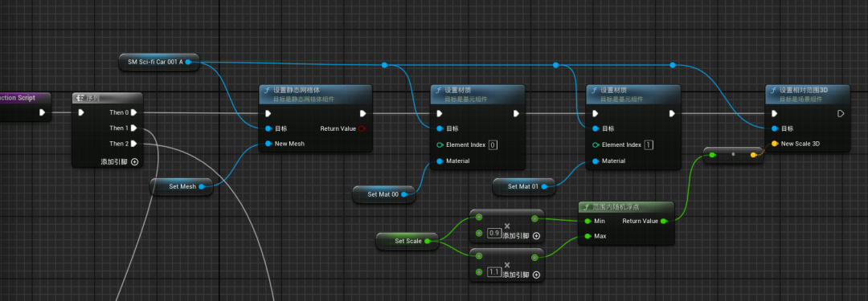Edit the 0.9 multiplier value
Image resolution: width=868 pixels, height=301 pixels.
tap(493, 233)
